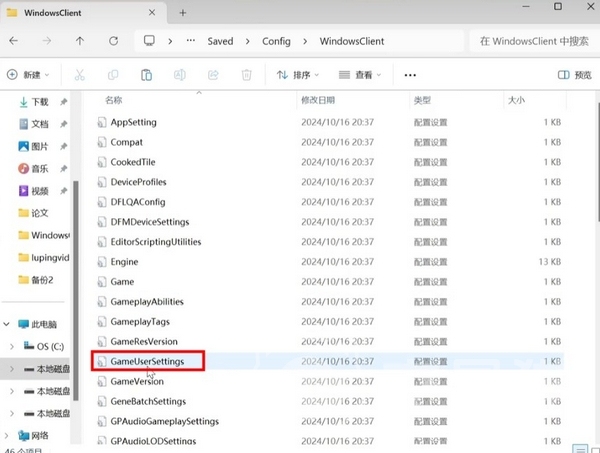Screen dimensions: 600x453
Task: Go up one folder level with Up arrow
Action: [x=80, y=42]
